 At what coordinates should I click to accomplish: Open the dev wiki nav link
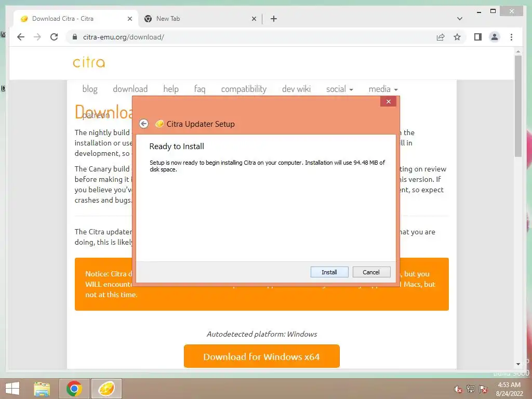[296, 89]
